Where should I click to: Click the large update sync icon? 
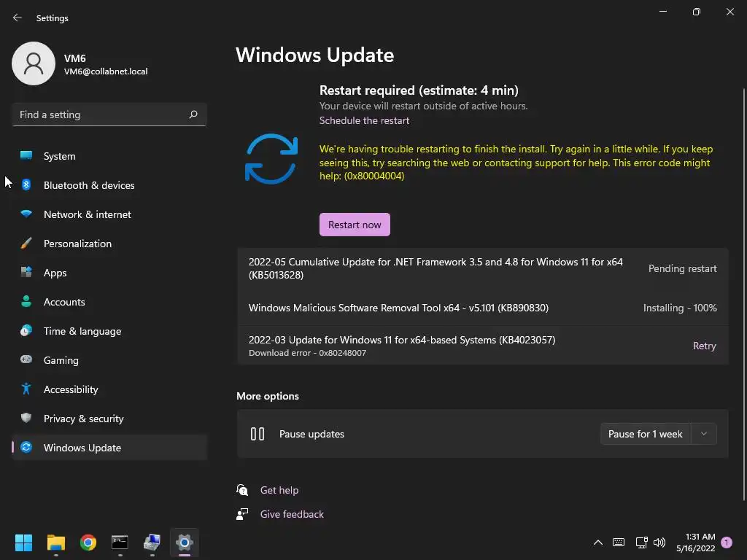coord(271,158)
